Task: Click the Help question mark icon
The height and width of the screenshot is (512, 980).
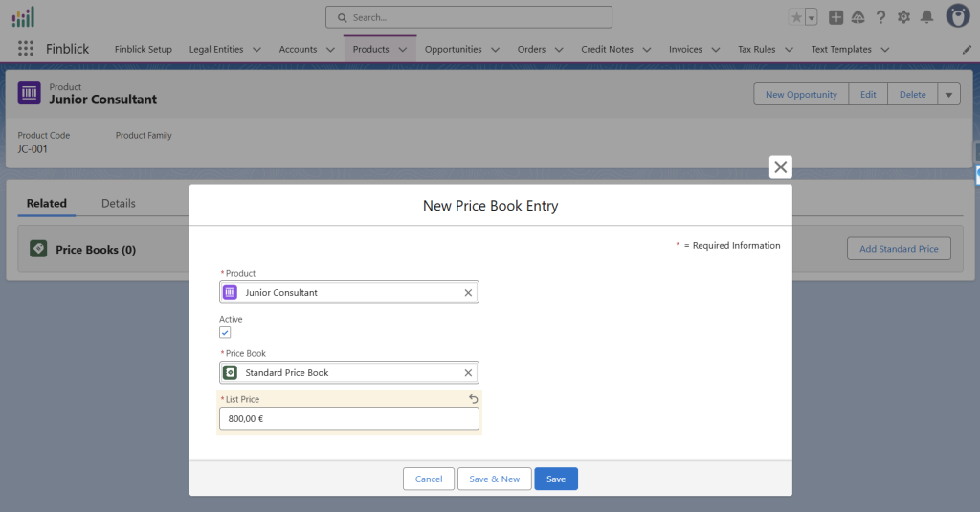Action: (x=880, y=17)
